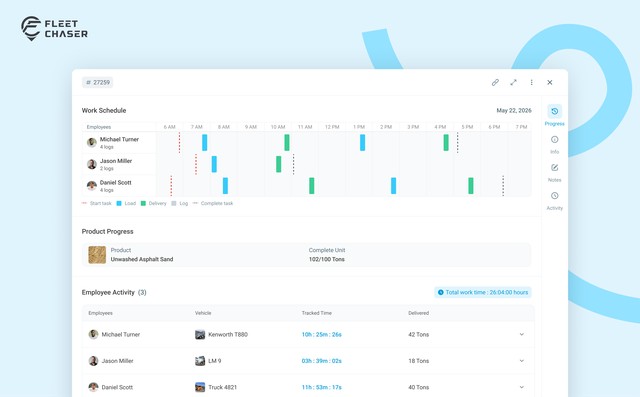Open the Activity tab
Viewport: 640px width, 397px height.
[554, 201]
